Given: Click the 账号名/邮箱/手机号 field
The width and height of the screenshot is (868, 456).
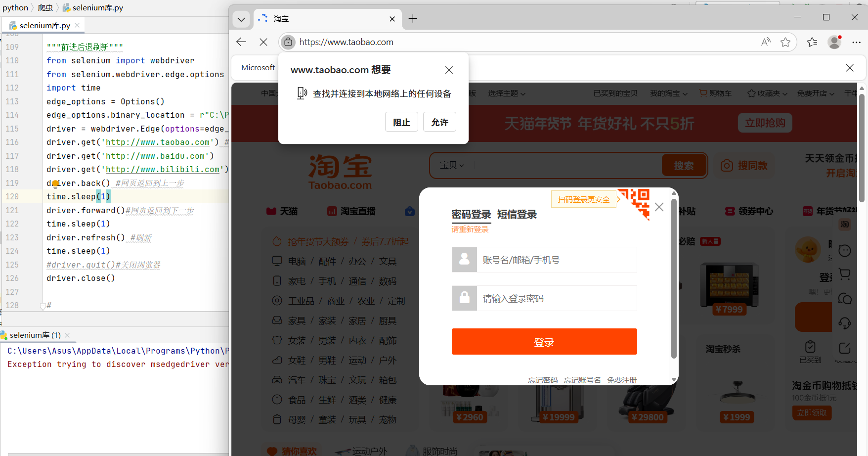Looking at the screenshot, I should 544,260.
